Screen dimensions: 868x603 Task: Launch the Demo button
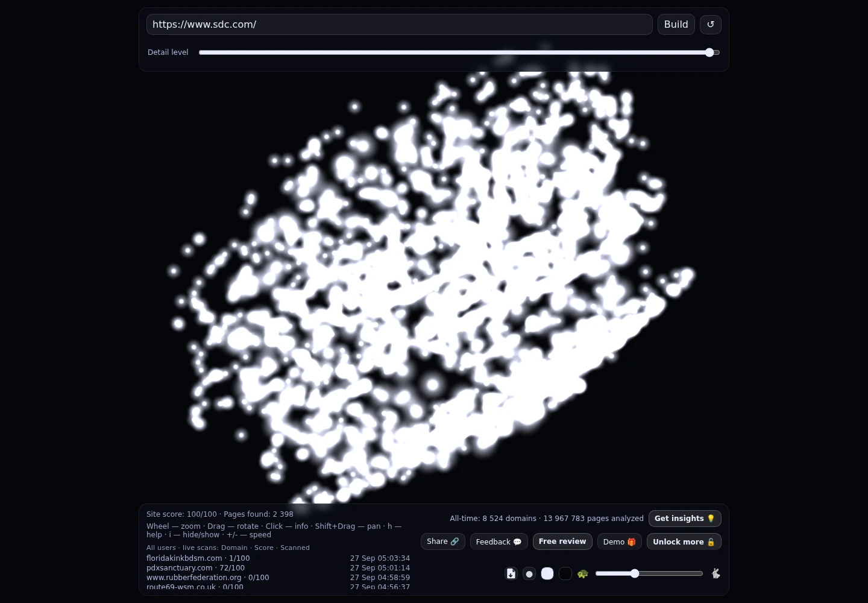tap(620, 541)
